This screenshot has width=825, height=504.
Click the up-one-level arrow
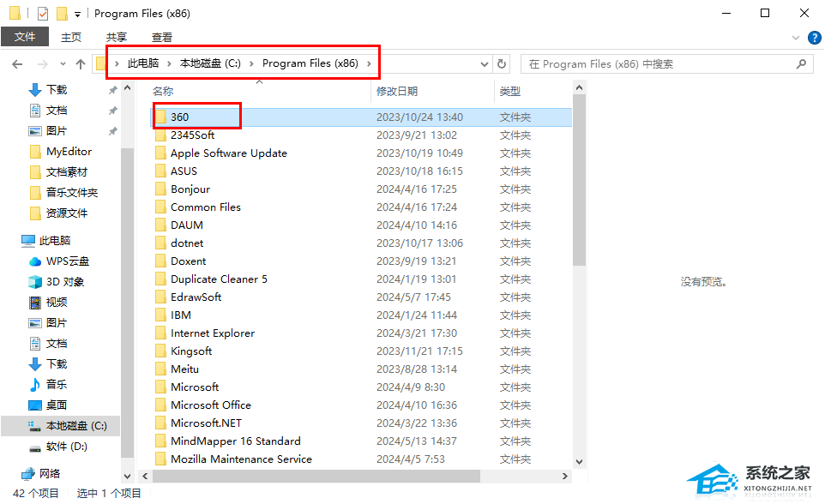(x=81, y=64)
